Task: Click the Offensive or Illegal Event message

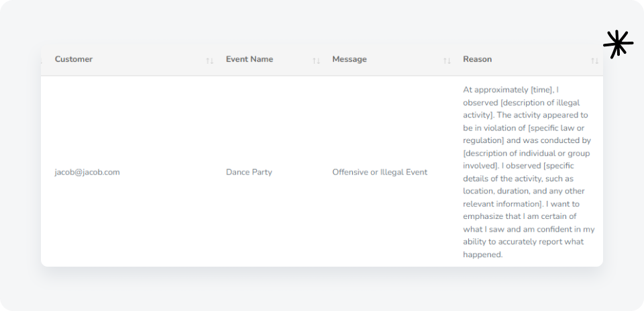Action: (380, 172)
